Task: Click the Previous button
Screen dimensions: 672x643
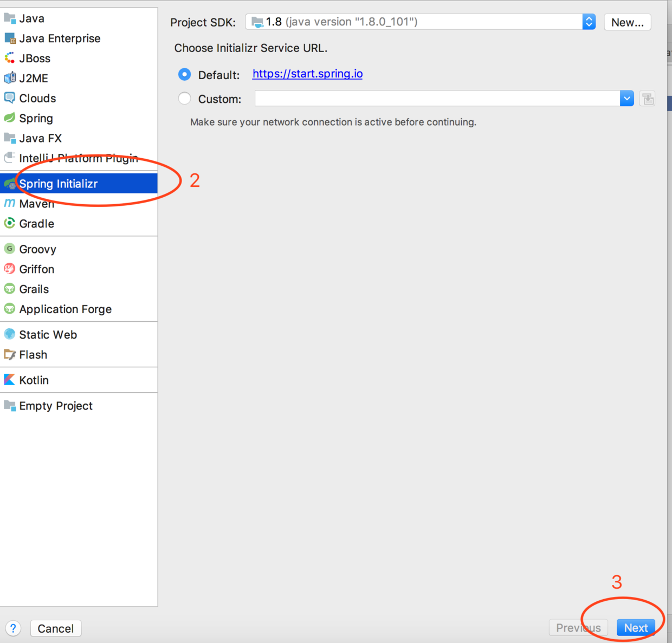Action: [578, 628]
